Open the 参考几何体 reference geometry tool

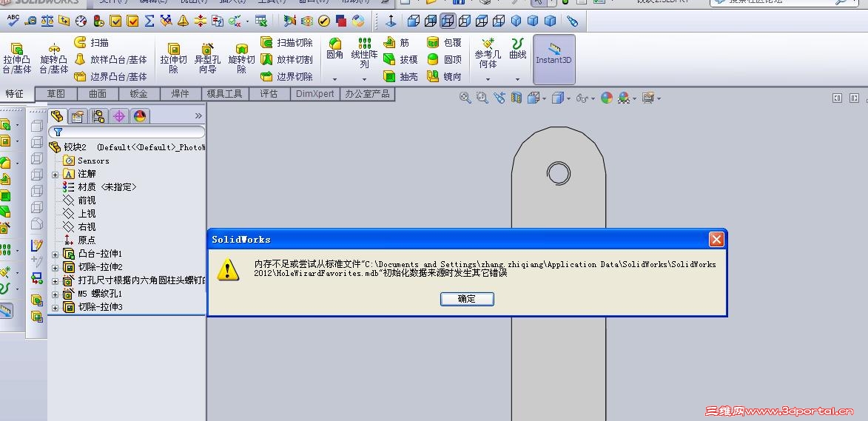click(x=488, y=53)
